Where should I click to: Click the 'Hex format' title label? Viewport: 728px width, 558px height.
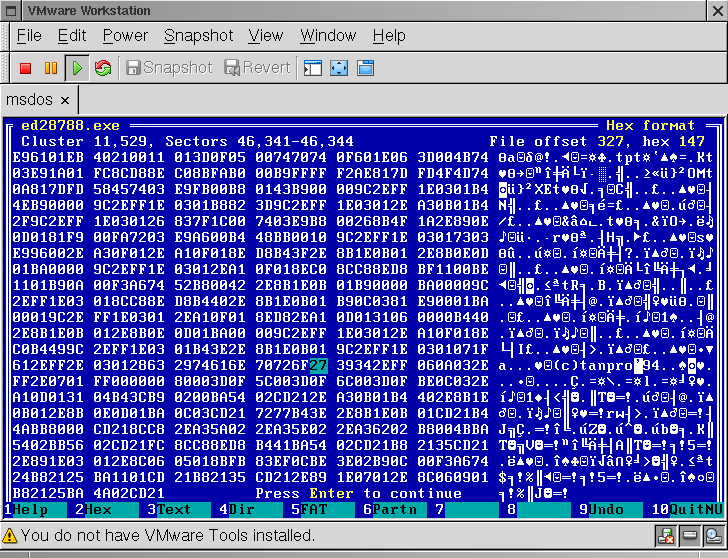[x=650, y=126]
